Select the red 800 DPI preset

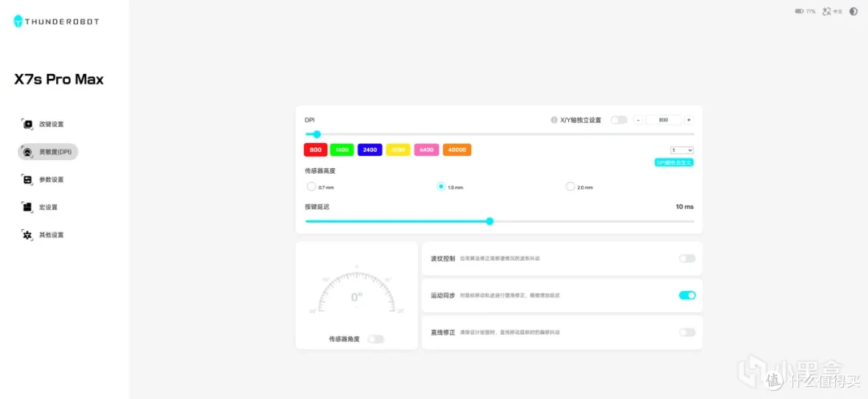pyautogui.click(x=316, y=150)
